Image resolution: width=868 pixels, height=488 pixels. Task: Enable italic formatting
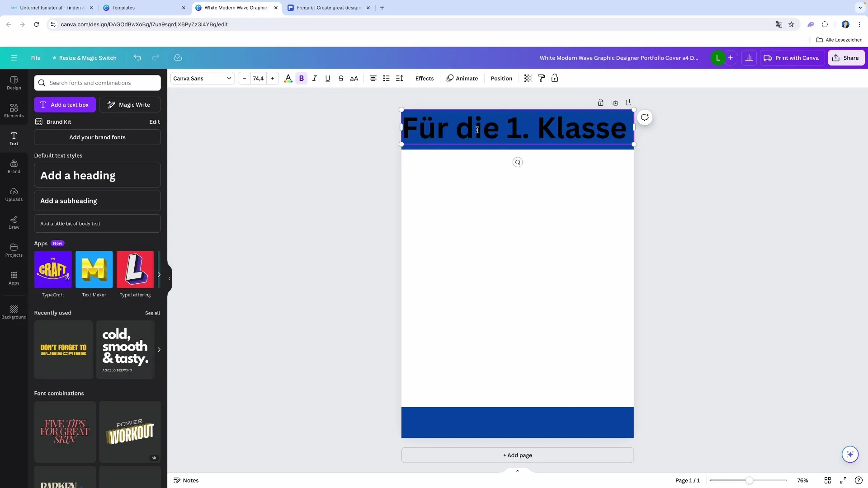pos(315,78)
